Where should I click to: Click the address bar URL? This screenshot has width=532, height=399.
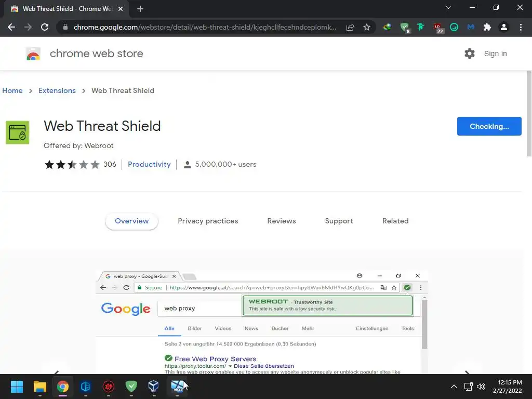(x=205, y=27)
